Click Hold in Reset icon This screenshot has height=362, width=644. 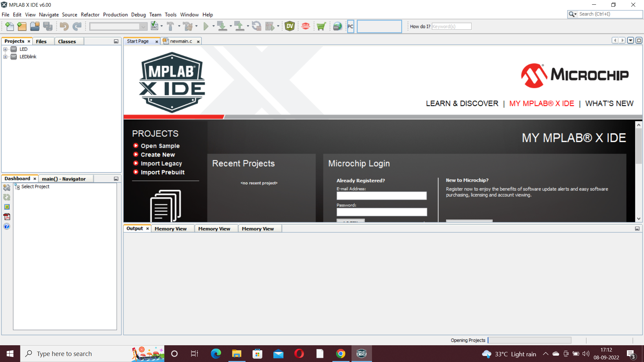(x=256, y=26)
